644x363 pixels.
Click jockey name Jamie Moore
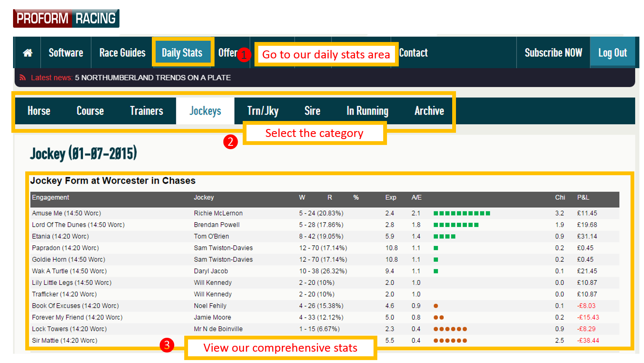click(x=212, y=317)
